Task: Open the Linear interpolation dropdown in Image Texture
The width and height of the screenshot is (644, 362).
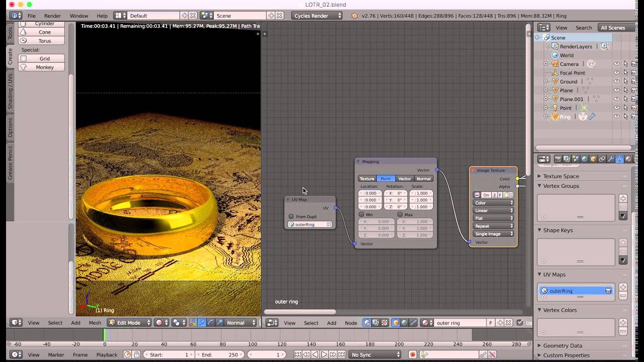Action: pos(494,211)
